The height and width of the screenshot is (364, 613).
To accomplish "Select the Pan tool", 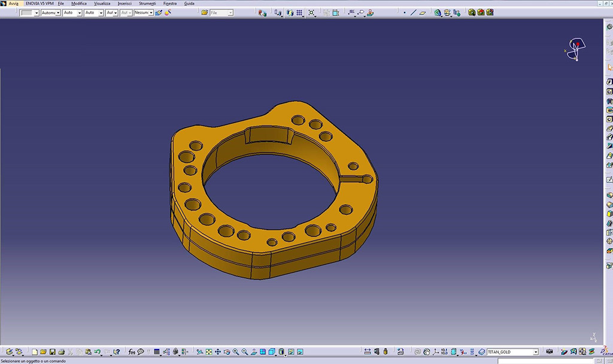I will [218, 352].
